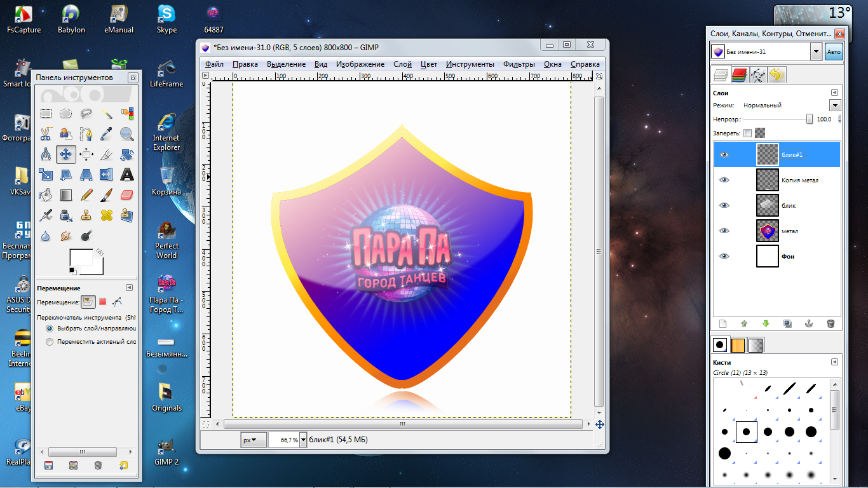
Task: Hide the Фон layer via its eye icon
Action: click(x=724, y=256)
